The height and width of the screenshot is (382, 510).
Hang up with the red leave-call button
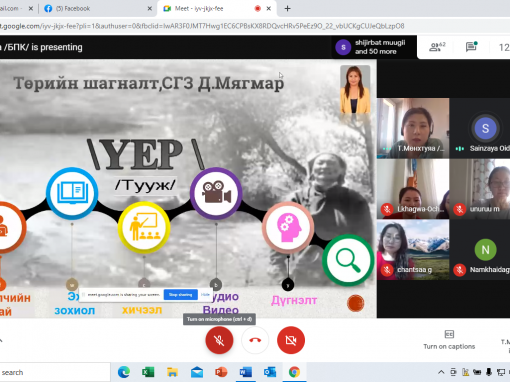point(255,340)
